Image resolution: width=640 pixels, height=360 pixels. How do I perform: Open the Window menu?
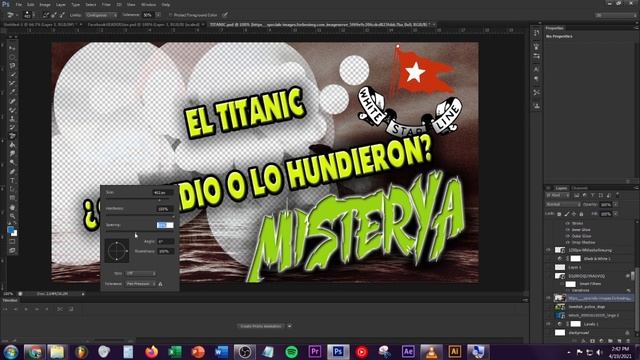(x=148, y=4)
